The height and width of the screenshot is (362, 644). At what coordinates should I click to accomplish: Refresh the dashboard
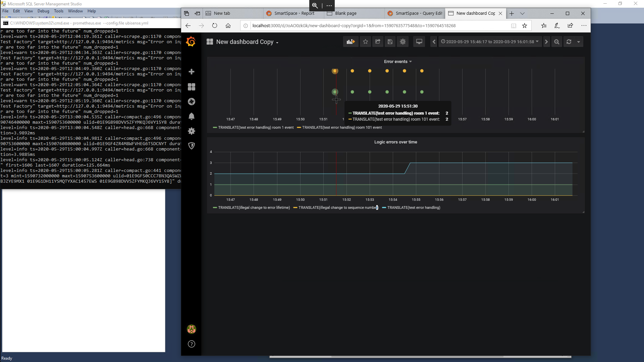point(569,42)
